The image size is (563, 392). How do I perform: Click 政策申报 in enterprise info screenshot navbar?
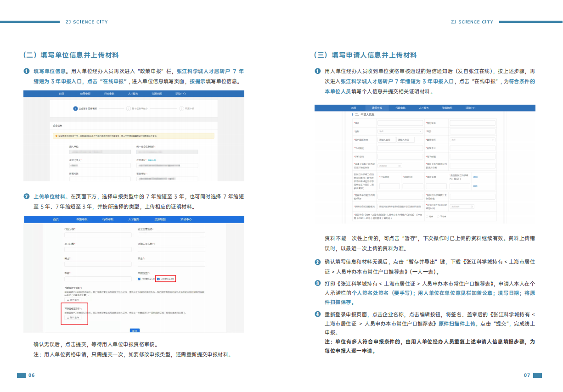click(85, 94)
